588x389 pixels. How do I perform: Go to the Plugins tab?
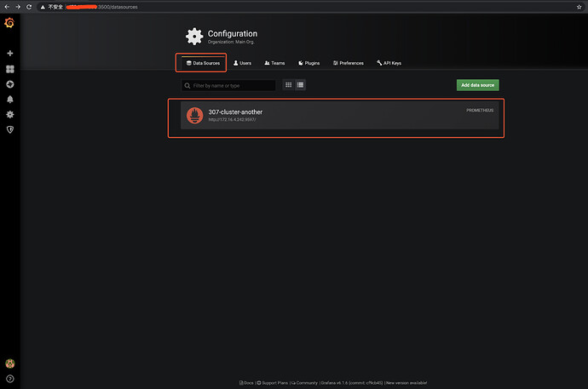coord(309,63)
